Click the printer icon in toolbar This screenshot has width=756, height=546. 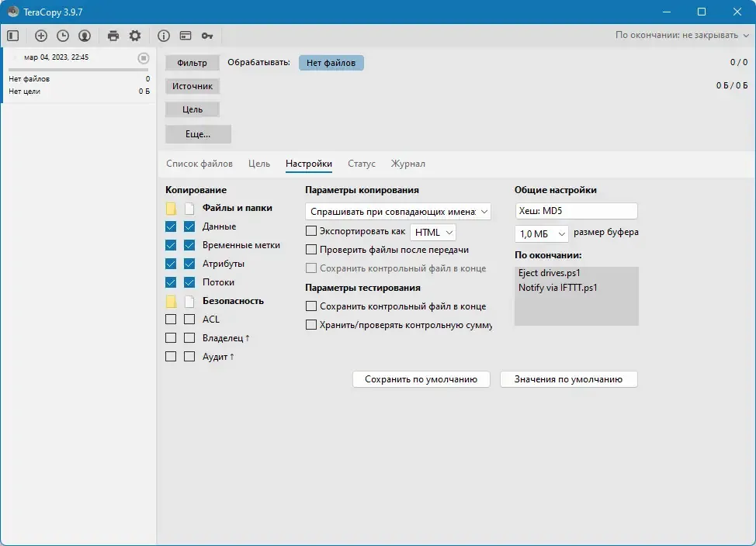(x=113, y=36)
